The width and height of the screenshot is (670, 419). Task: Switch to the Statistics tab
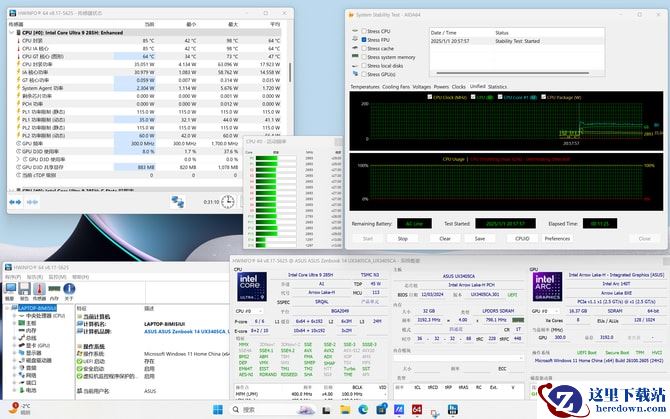tap(497, 87)
